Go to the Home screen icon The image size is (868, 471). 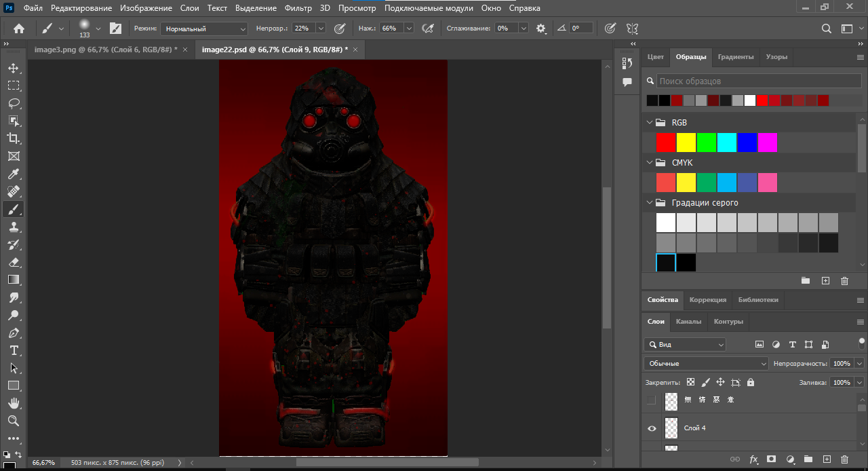point(19,29)
